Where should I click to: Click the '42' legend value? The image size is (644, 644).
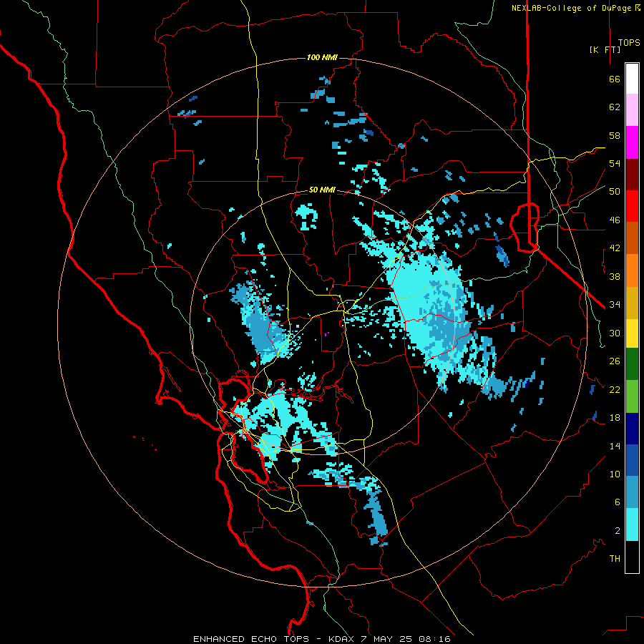point(615,248)
